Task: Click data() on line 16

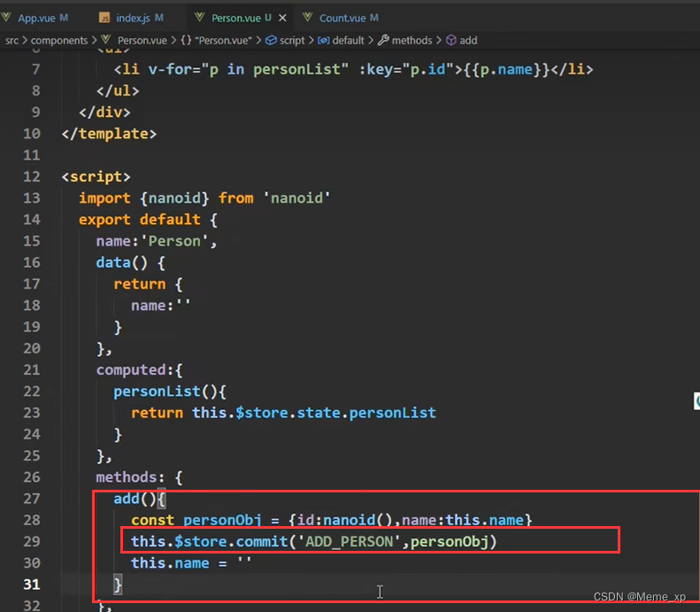Action: coord(121,263)
